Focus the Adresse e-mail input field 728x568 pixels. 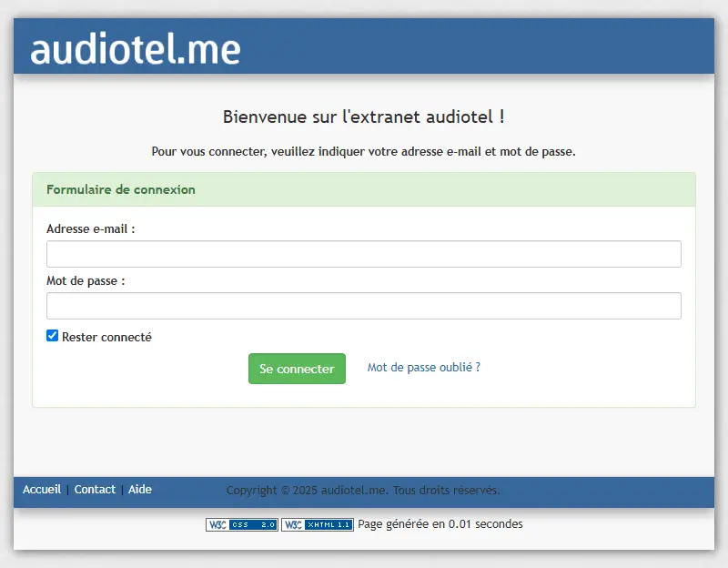pyautogui.click(x=363, y=254)
